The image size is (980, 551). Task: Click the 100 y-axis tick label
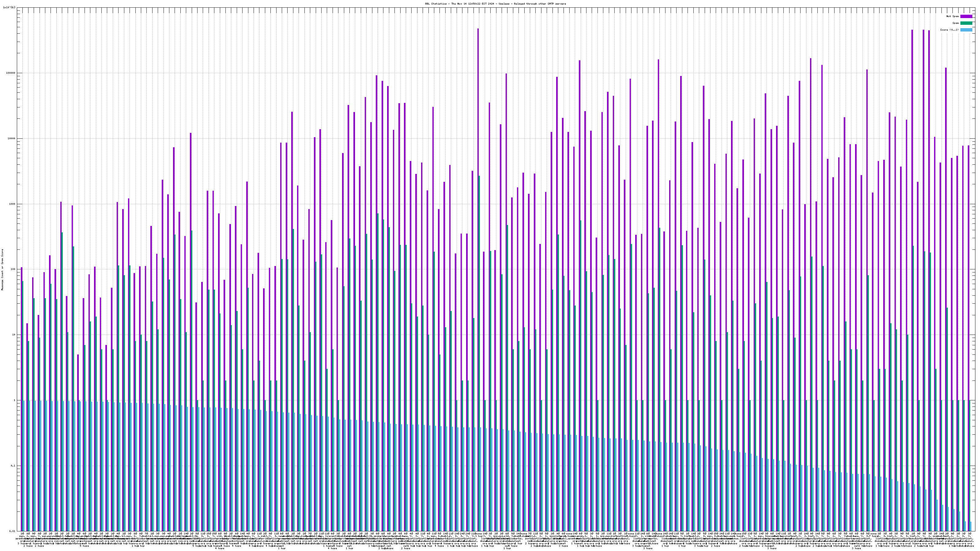point(13,269)
